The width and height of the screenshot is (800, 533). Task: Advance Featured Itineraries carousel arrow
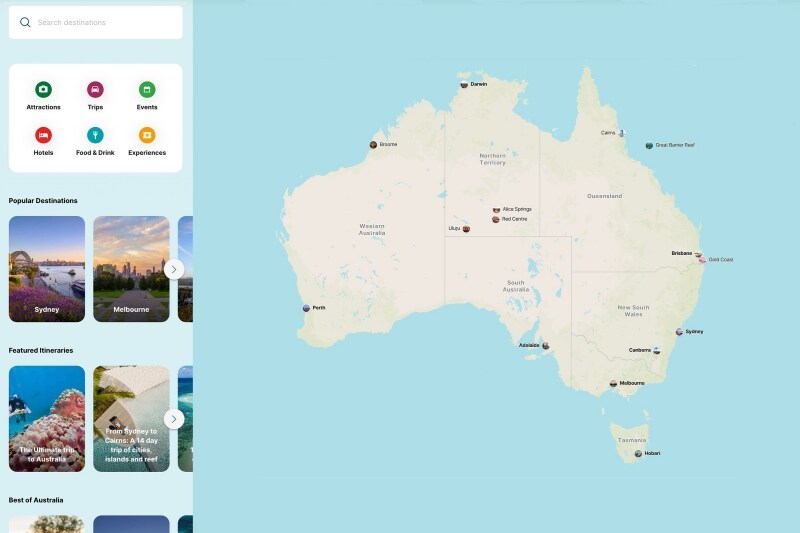(x=174, y=419)
